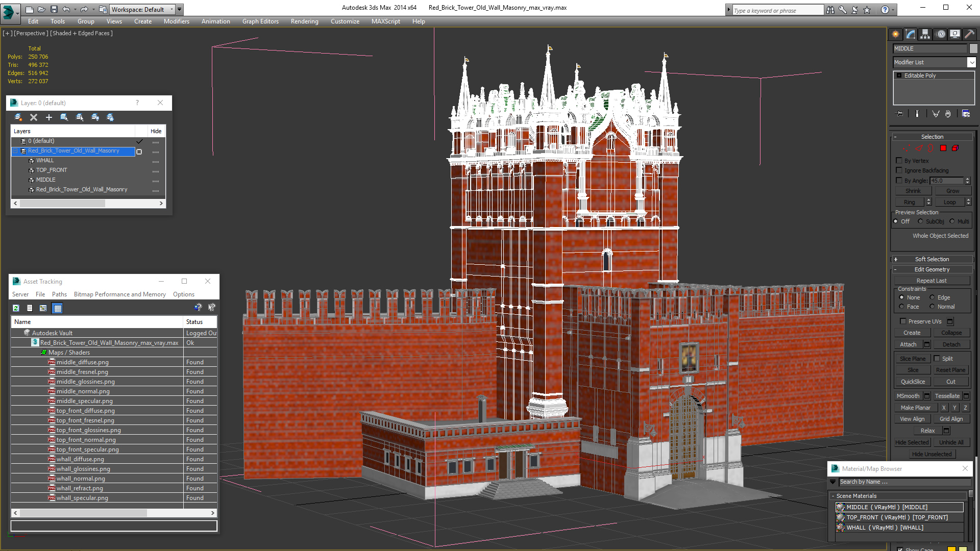The image size is (980, 551).
Task: Enable Ignore Backfacing checkbox
Action: click(899, 170)
